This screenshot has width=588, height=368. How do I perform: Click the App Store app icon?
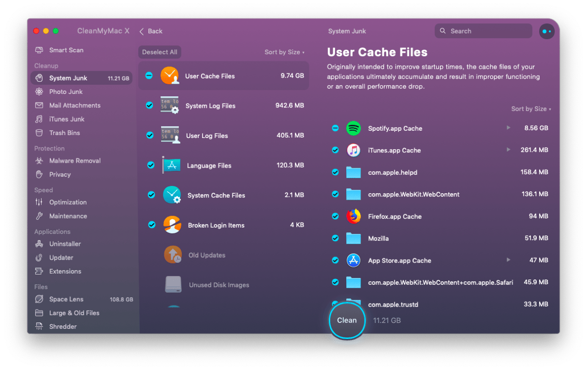353,261
